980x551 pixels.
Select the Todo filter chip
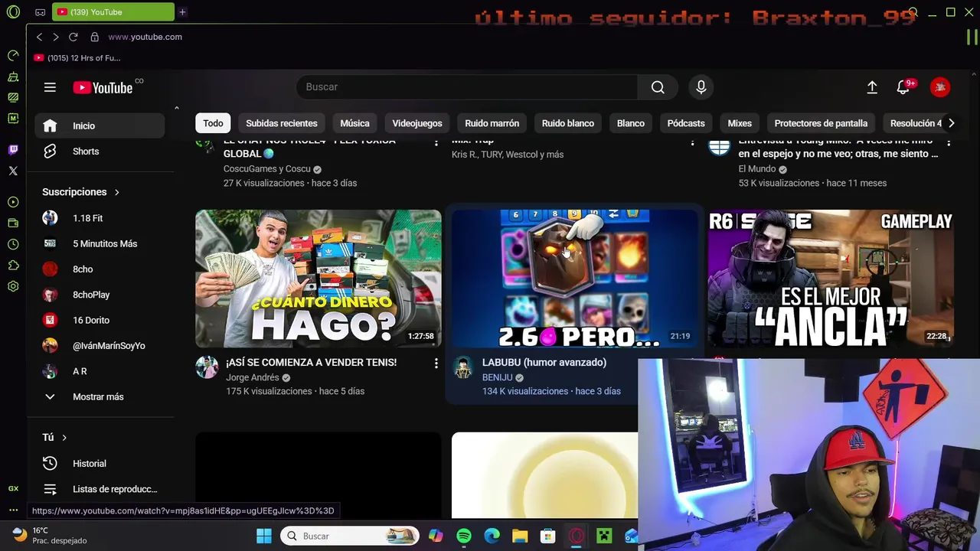pos(213,123)
